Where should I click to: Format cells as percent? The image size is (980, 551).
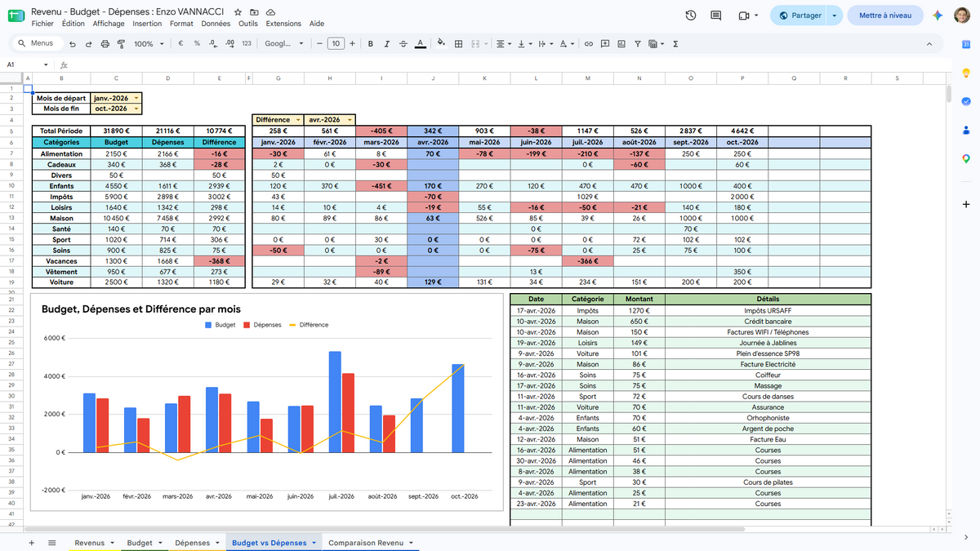point(197,44)
